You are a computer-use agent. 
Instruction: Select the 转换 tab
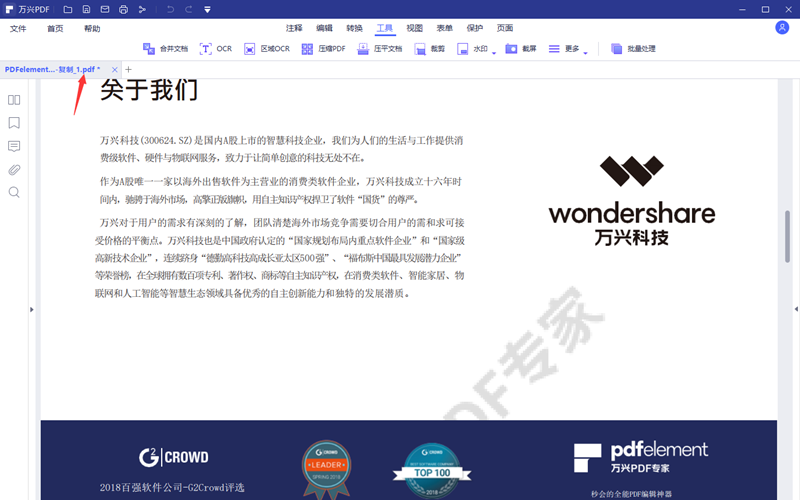(x=354, y=28)
